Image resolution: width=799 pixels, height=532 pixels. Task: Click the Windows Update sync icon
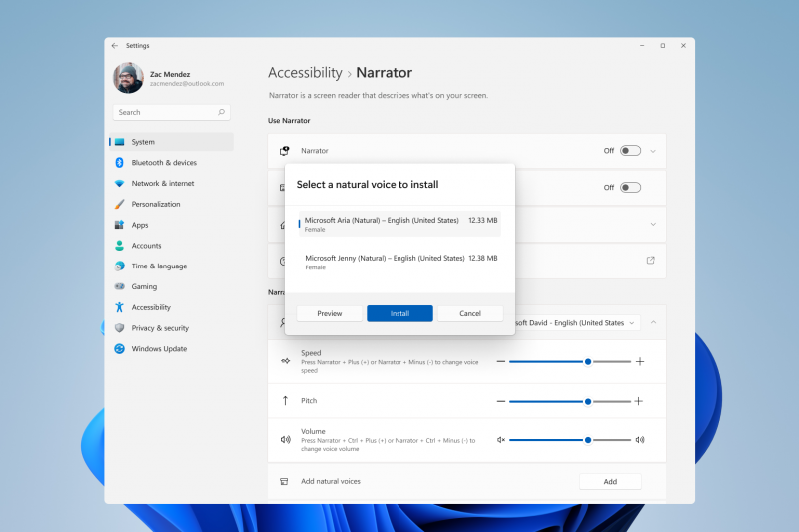[x=119, y=348]
